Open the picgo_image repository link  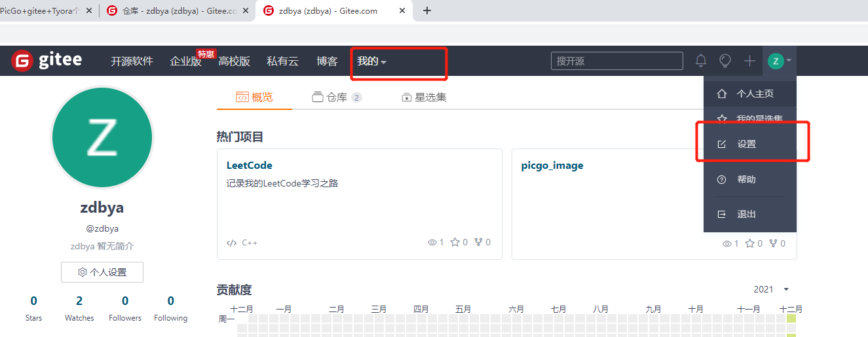click(552, 166)
